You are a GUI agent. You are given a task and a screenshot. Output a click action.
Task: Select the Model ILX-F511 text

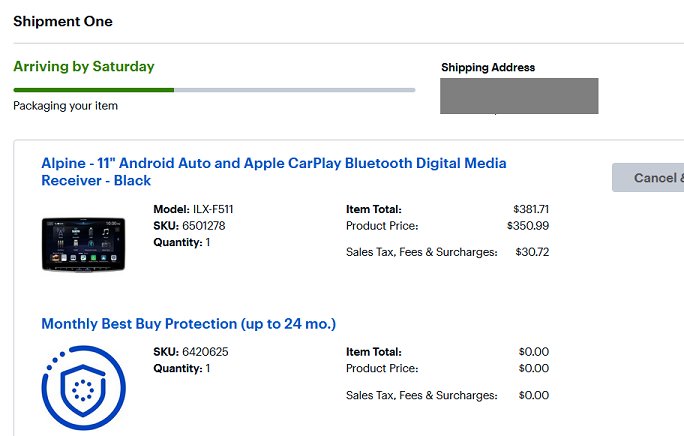click(x=193, y=209)
